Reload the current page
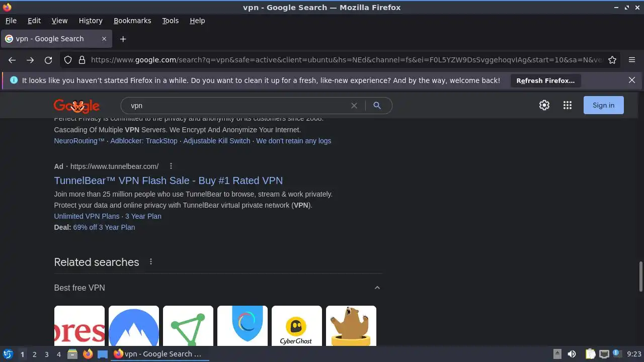 (48, 60)
